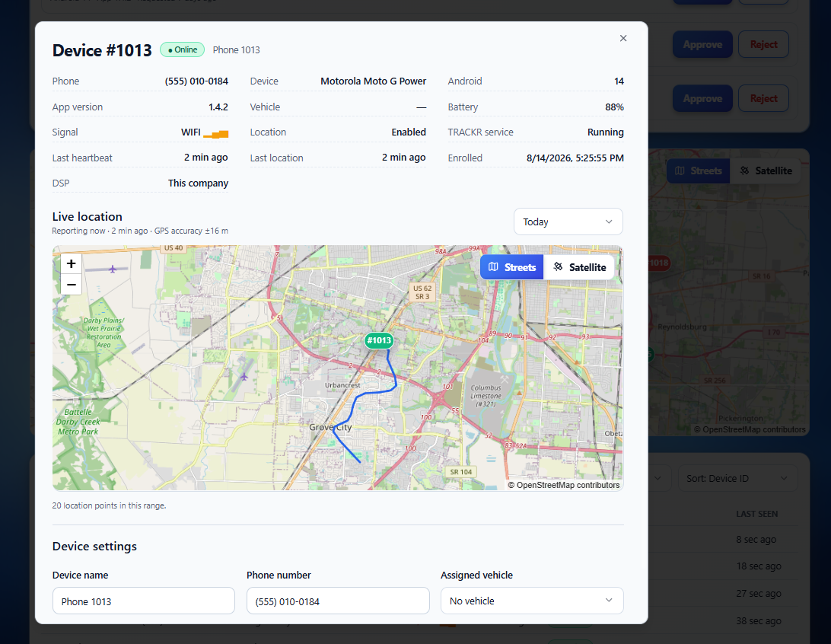
Task: Click the DSP This company value
Action: (198, 183)
